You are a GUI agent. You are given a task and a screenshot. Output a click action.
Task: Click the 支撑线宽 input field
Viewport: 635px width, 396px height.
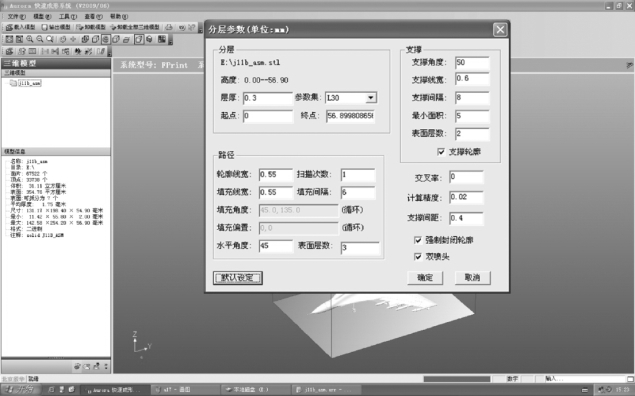coord(472,79)
